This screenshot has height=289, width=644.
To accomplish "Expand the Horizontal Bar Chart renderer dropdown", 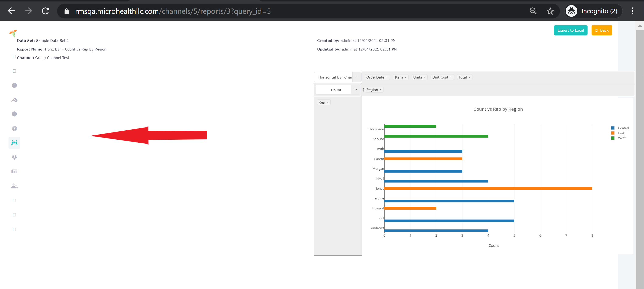I will 357,77.
